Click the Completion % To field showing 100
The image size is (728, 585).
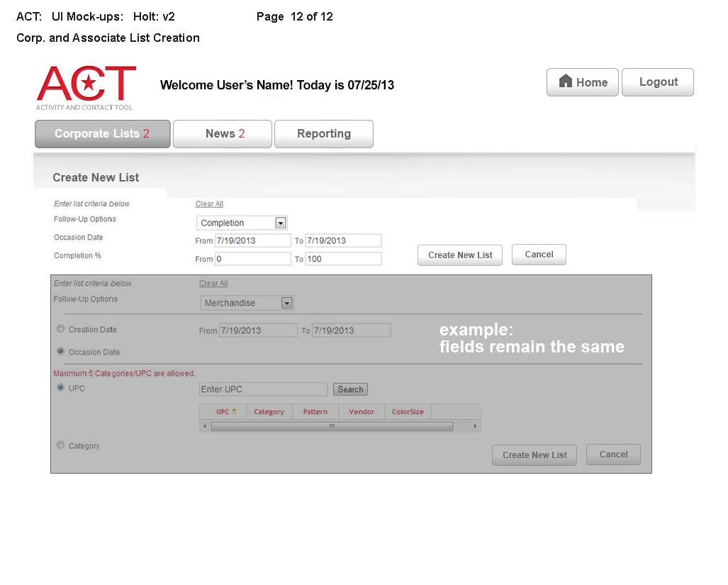(x=343, y=259)
